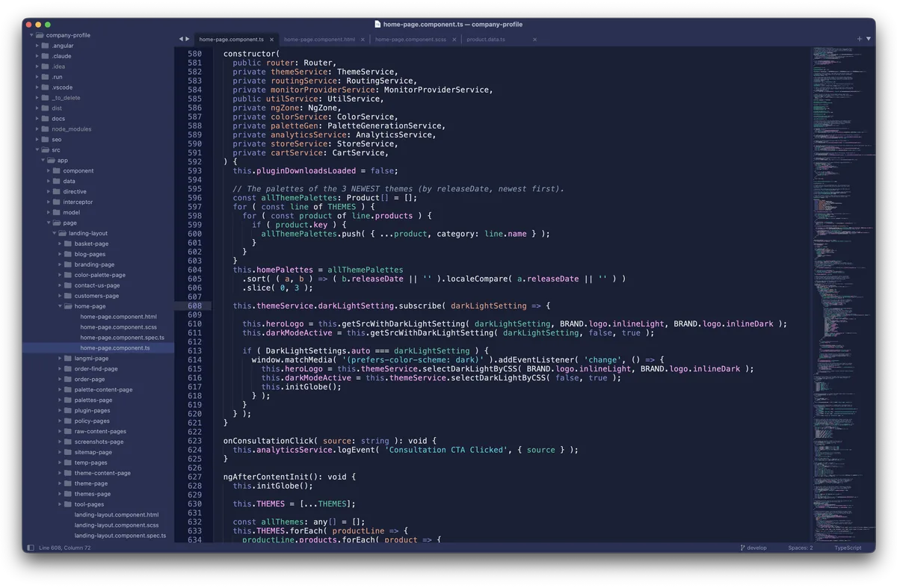This screenshot has height=588, width=897.
Task: Switch to product.data.ts tab
Action: pos(486,40)
